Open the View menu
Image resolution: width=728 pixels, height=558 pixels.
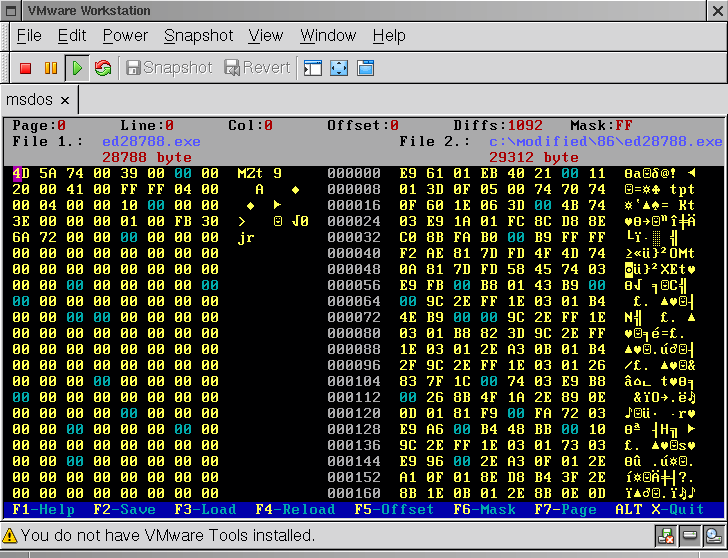(266, 35)
